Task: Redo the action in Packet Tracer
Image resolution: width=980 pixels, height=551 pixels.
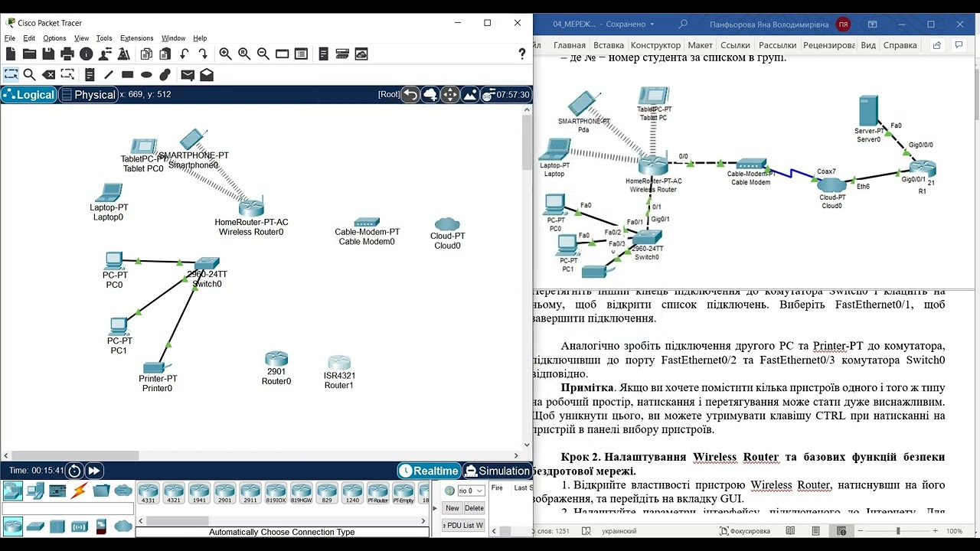Action: (x=203, y=54)
